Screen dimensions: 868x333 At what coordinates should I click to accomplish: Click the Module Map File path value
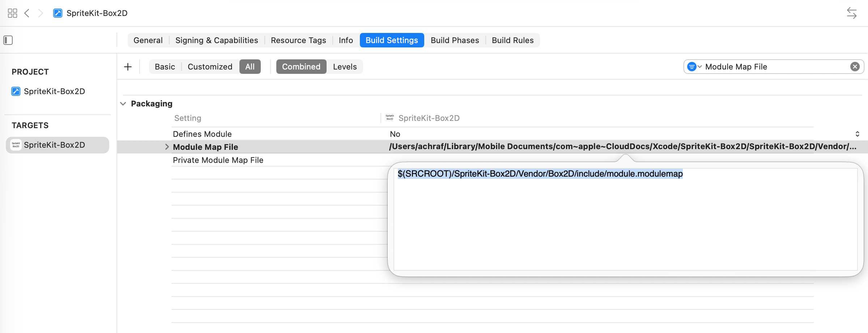[622, 147]
